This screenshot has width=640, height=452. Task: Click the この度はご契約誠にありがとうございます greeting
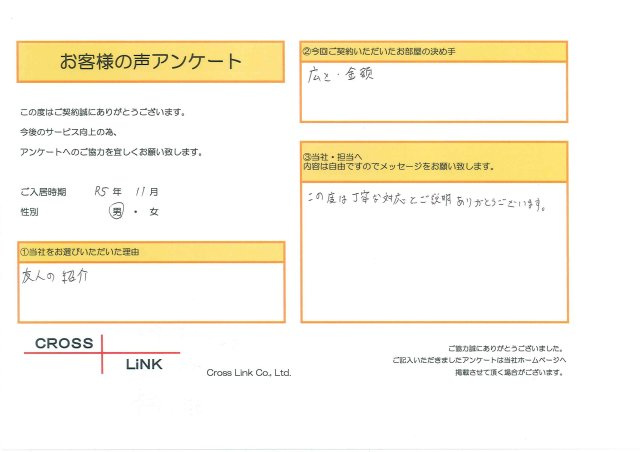(102, 112)
